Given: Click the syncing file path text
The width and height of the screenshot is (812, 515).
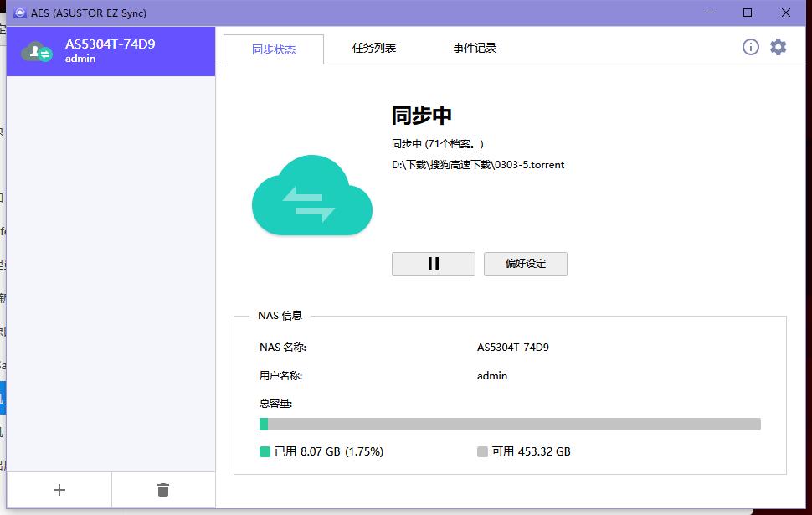Looking at the screenshot, I should [x=478, y=165].
